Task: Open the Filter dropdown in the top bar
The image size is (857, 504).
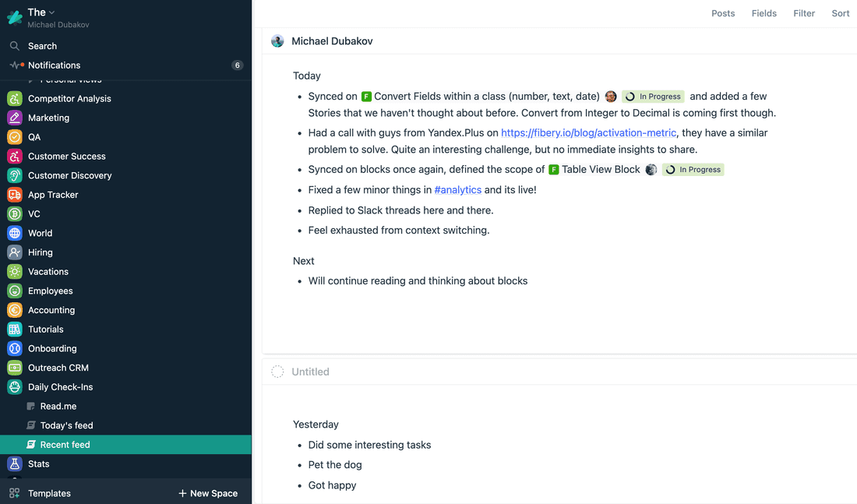Action: [x=804, y=13]
